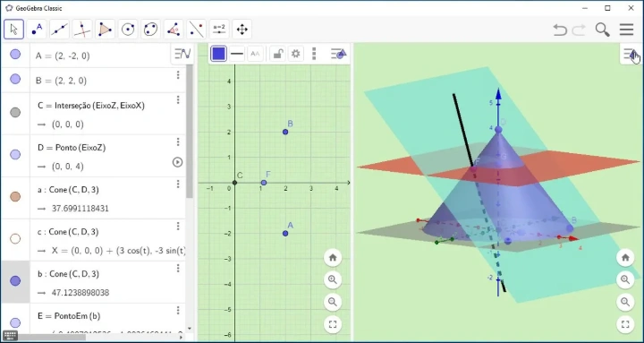Screen dimensions: 644x343
Task: Click the algebra panel vertical scrollbar
Action: pyautogui.click(x=190, y=132)
